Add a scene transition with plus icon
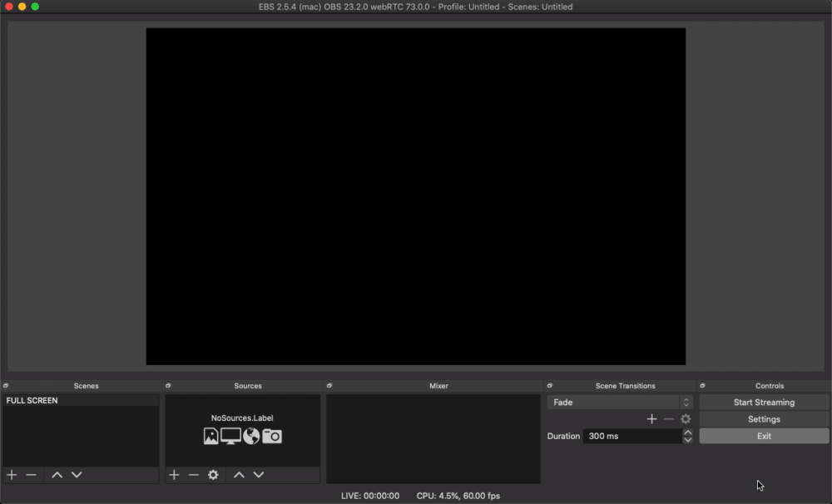This screenshot has height=504, width=832. coord(651,419)
